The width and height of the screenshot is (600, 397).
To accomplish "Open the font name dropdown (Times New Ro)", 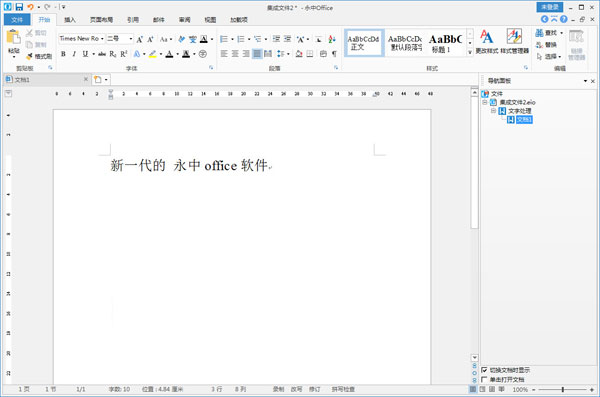I will tap(102, 39).
